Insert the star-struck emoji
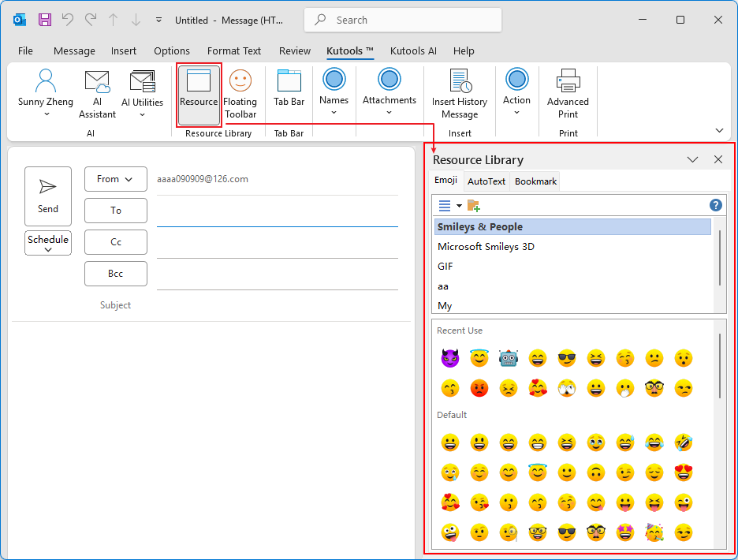This screenshot has height=560, width=738. 625,532
